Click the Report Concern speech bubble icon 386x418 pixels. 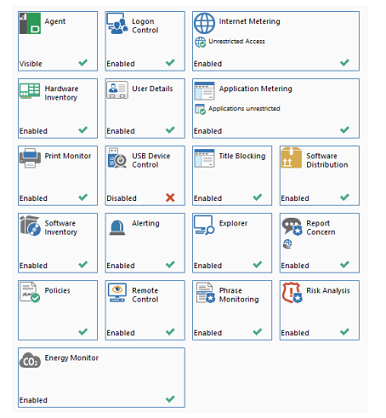pyautogui.click(x=292, y=227)
